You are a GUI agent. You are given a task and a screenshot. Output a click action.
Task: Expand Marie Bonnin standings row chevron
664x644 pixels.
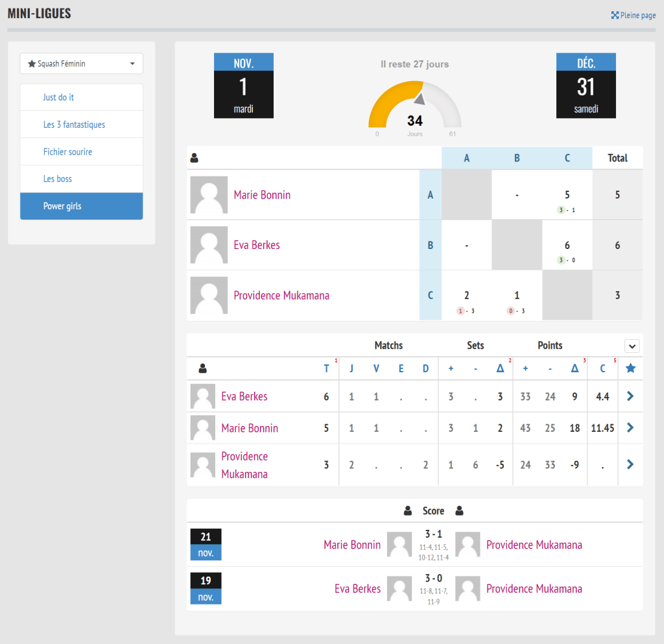[630, 428]
